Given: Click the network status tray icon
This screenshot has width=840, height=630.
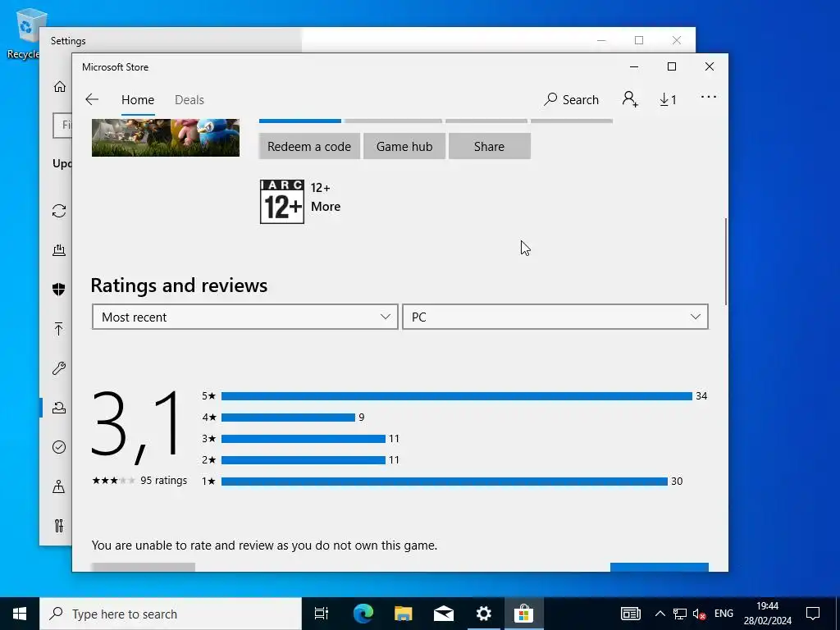Looking at the screenshot, I should pyautogui.click(x=680, y=614).
